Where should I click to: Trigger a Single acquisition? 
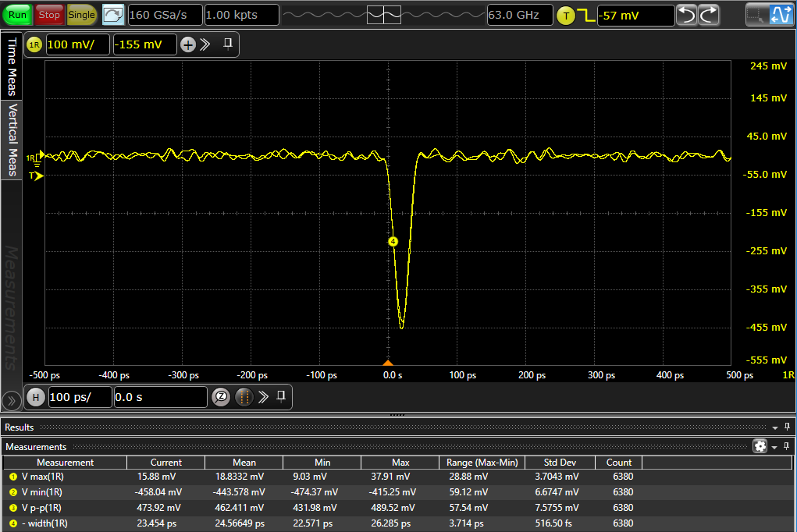pos(81,14)
